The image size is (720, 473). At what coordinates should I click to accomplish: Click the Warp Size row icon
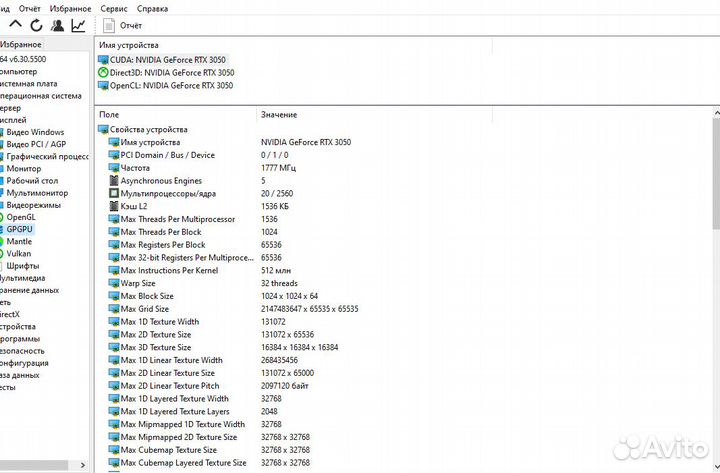coord(113,283)
